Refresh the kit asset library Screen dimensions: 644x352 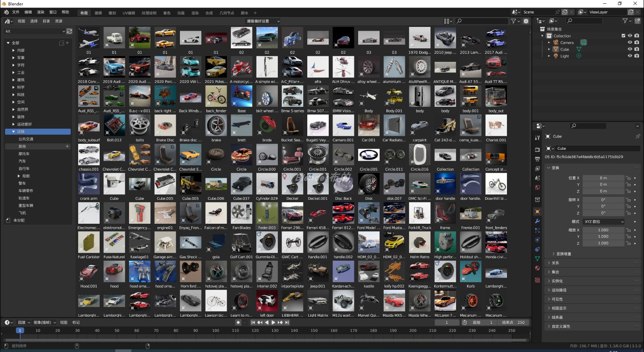[x=69, y=31]
